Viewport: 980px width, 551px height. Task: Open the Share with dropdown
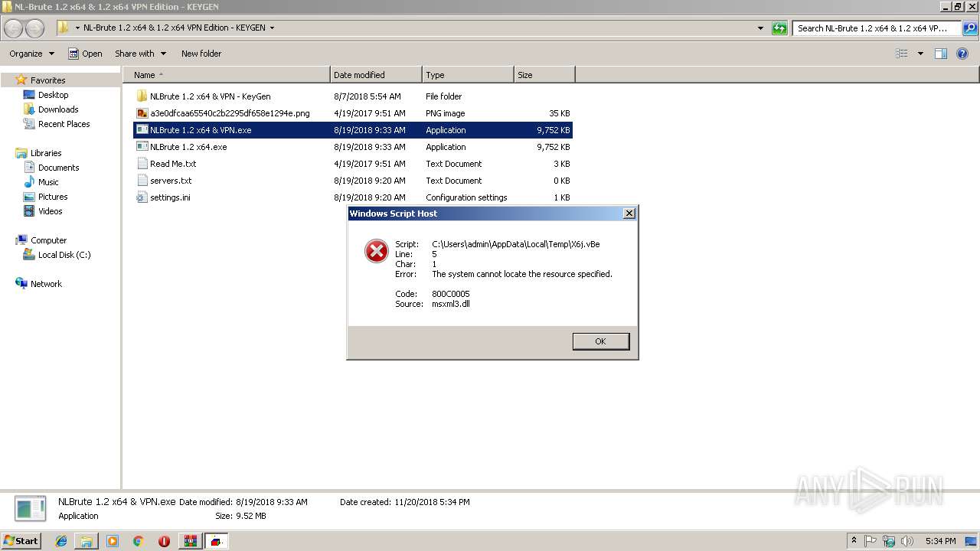pyautogui.click(x=140, y=54)
